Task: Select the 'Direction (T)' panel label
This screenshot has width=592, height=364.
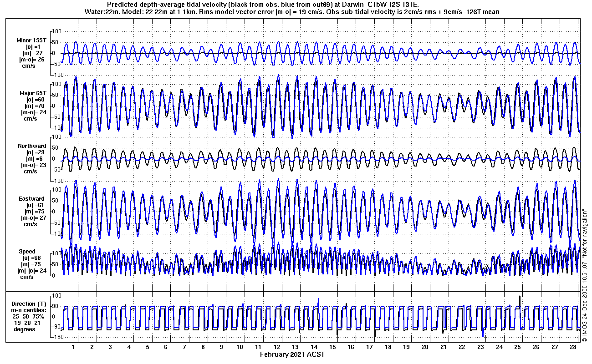Action: point(29,303)
